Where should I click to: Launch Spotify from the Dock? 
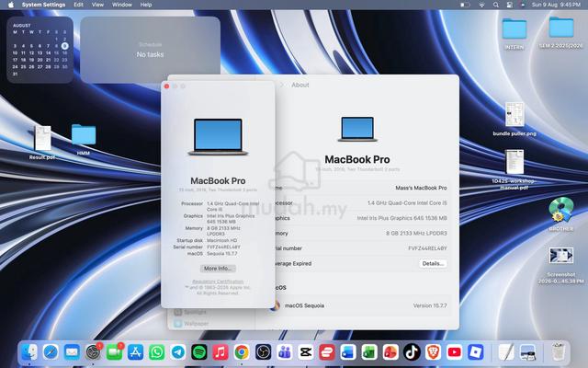coord(199,352)
